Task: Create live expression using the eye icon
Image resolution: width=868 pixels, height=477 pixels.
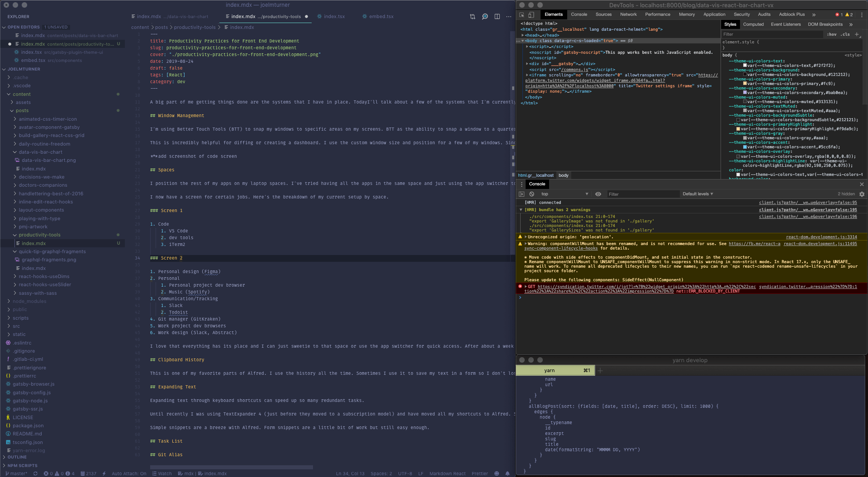Action: pyautogui.click(x=598, y=194)
